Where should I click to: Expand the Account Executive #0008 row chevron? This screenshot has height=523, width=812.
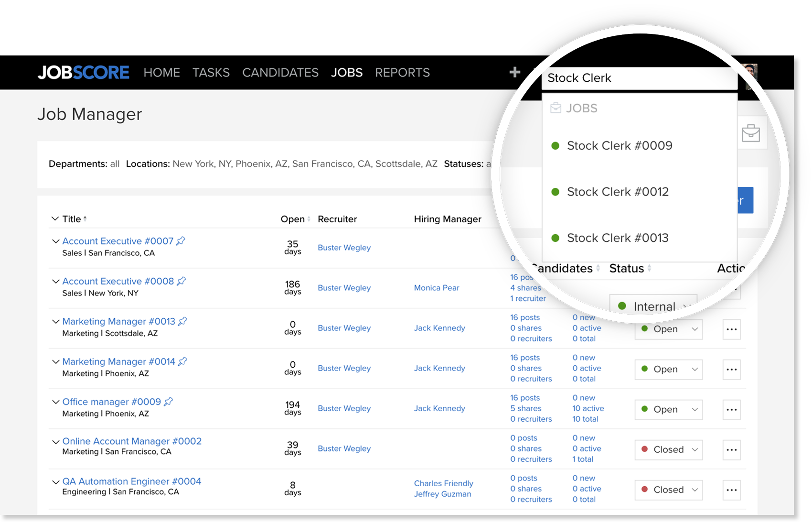pyautogui.click(x=55, y=281)
